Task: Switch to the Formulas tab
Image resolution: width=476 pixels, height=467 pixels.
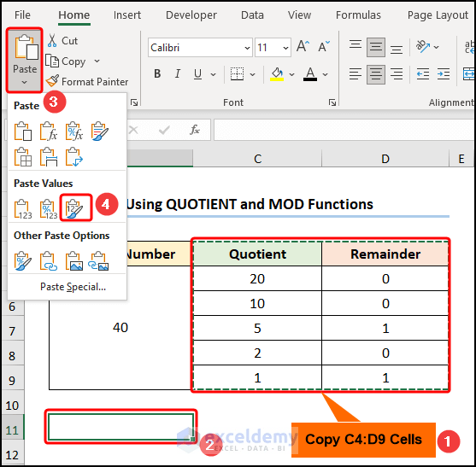Action: point(358,15)
